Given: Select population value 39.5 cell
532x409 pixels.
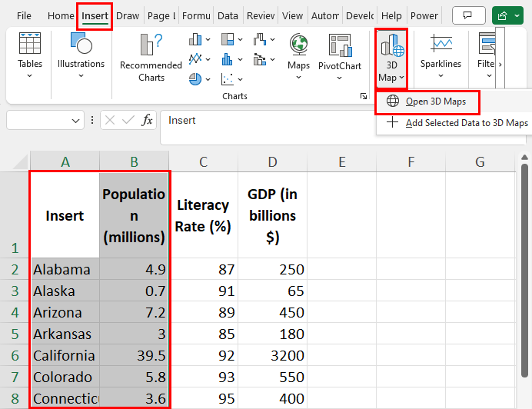Looking at the screenshot, I should click(x=134, y=355).
